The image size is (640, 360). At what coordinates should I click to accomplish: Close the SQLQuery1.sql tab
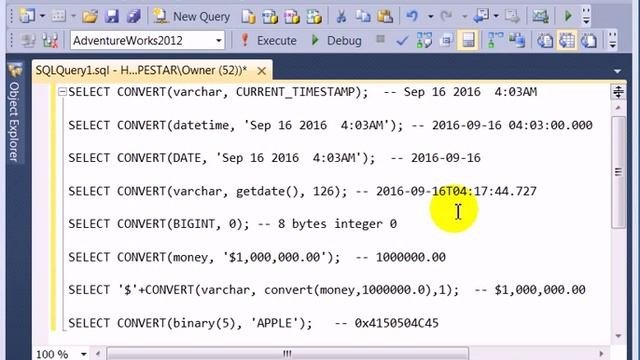(x=262, y=71)
